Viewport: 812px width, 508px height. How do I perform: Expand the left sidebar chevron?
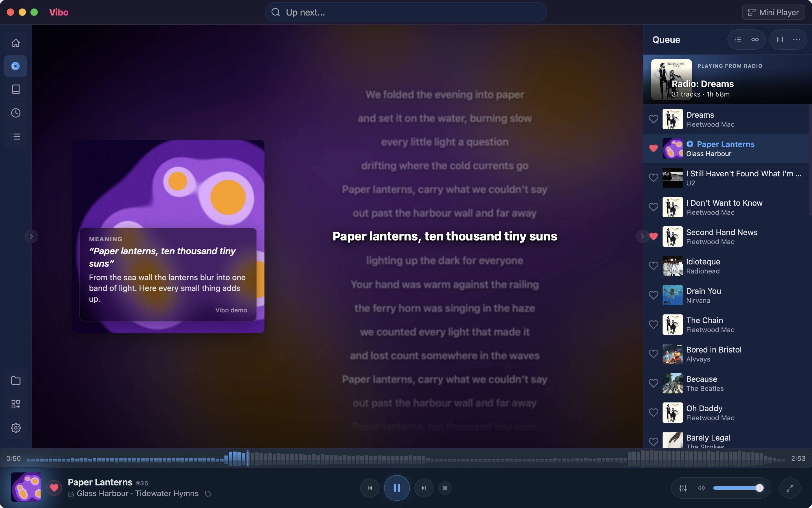click(x=32, y=237)
